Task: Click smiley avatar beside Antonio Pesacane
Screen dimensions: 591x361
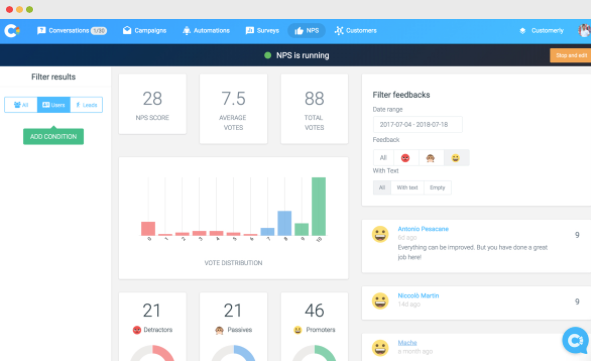Action: [x=380, y=234]
